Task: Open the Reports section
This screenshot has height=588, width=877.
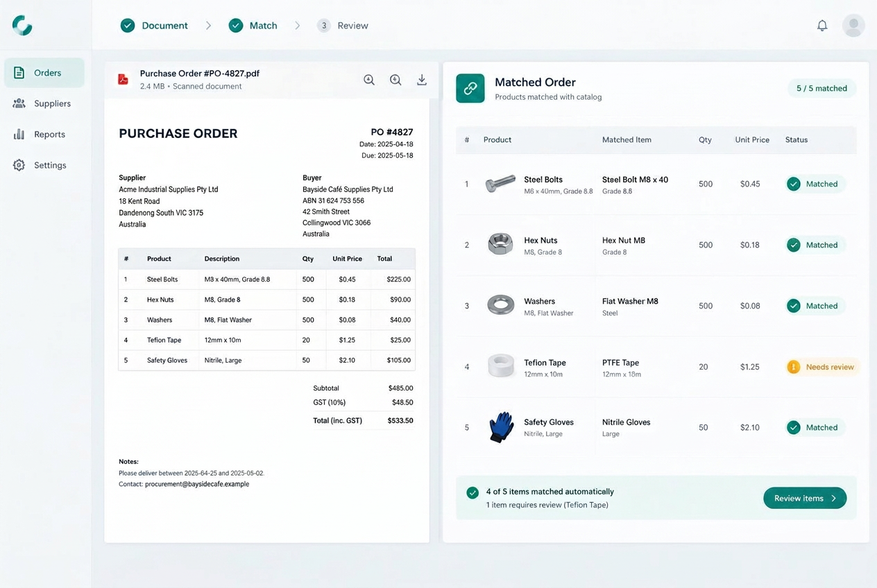Action: [x=44, y=135]
